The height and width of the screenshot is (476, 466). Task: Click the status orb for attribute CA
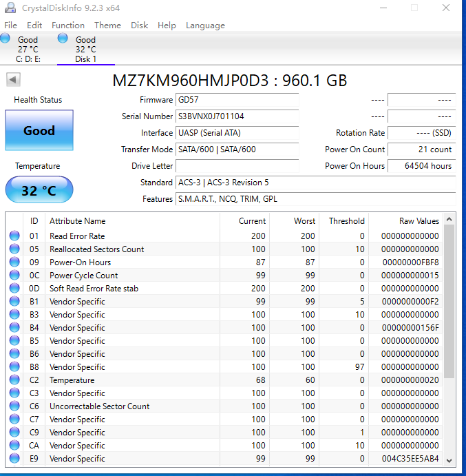coord(14,445)
